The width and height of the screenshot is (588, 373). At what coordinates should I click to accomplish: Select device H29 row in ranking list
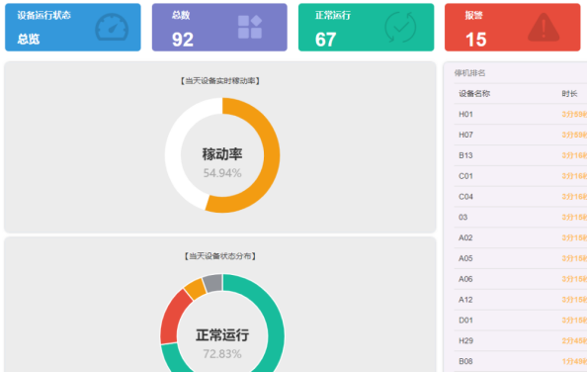521,340
